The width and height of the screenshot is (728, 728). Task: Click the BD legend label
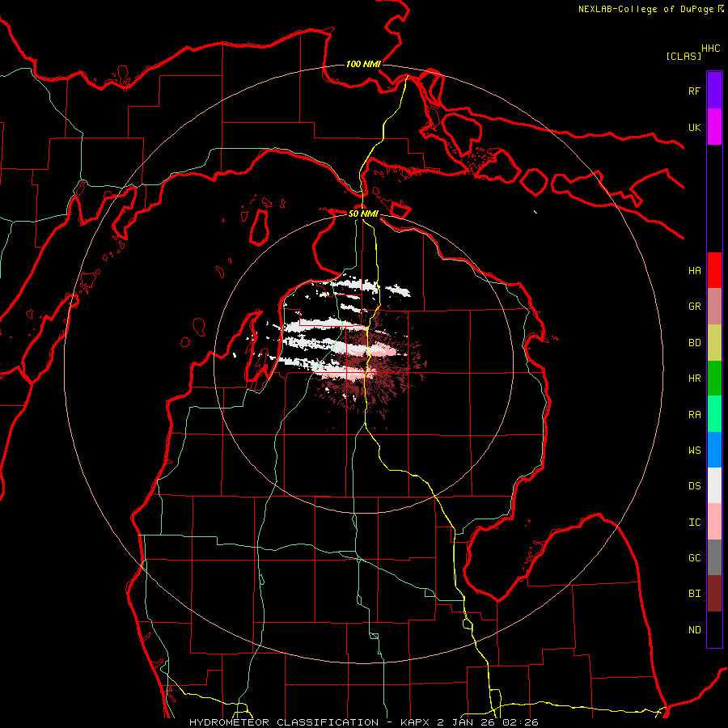click(x=694, y=343)
